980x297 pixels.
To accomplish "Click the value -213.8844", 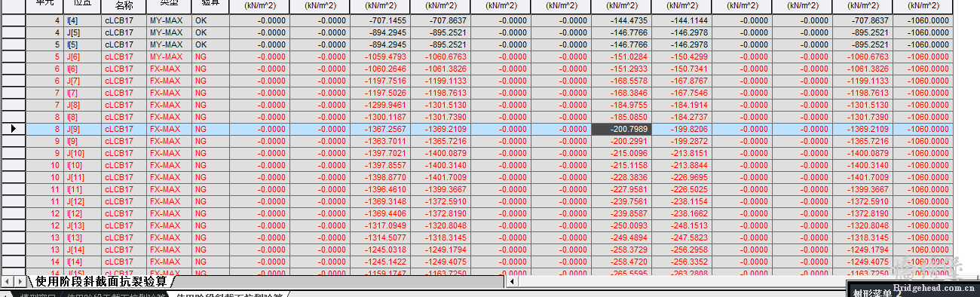I will coord(681,165).
